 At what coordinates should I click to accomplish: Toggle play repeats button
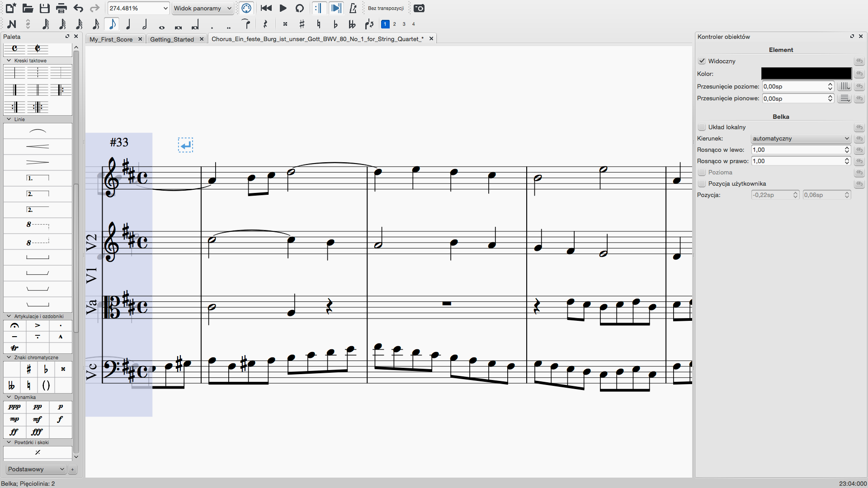pos(319,8)
